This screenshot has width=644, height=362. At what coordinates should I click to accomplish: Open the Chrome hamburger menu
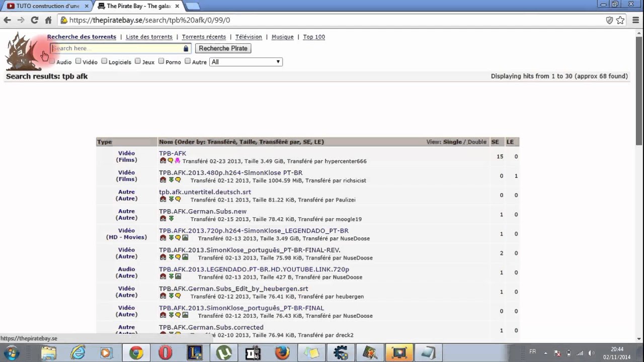[635, 20]
